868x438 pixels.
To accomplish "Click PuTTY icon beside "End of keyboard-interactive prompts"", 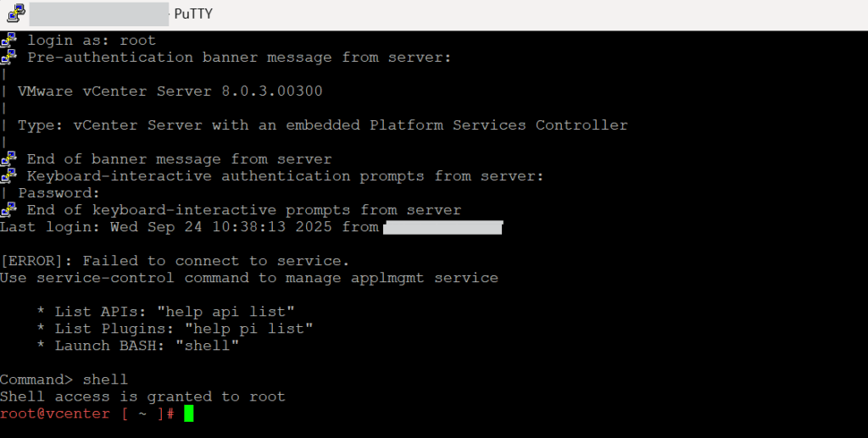I will click(8, 209).
